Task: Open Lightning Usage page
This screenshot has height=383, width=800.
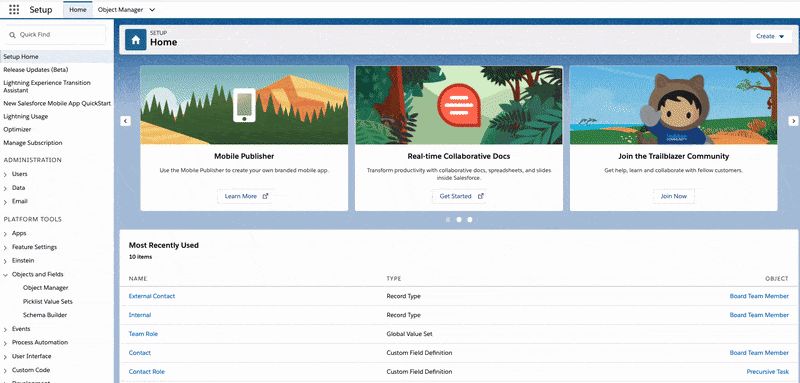Action: (x=26, y=116)
